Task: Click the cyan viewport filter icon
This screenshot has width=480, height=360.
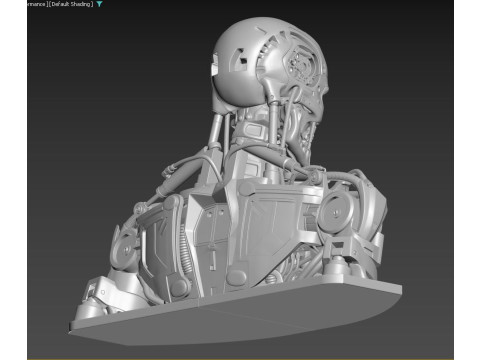Action: (99, 4)
